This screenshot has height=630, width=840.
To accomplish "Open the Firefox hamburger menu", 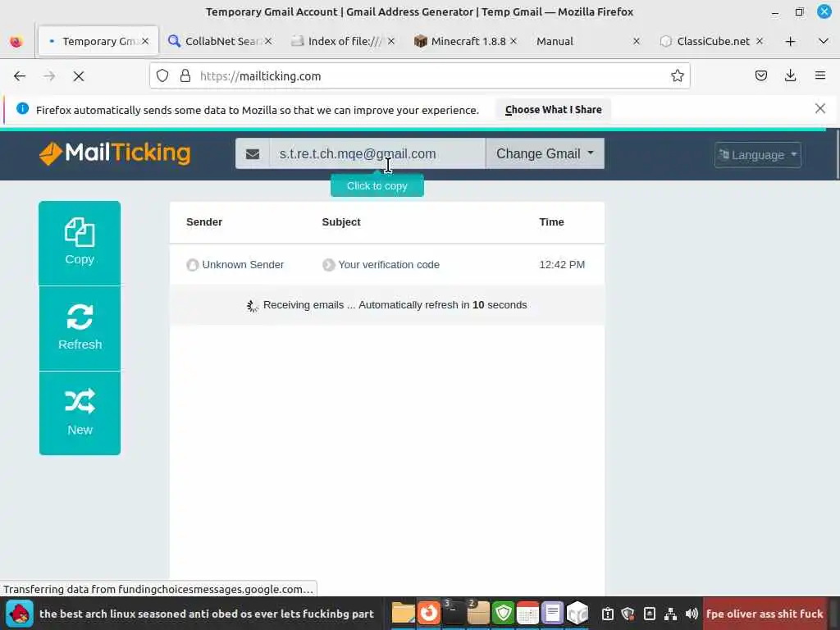I will (820, 76).
